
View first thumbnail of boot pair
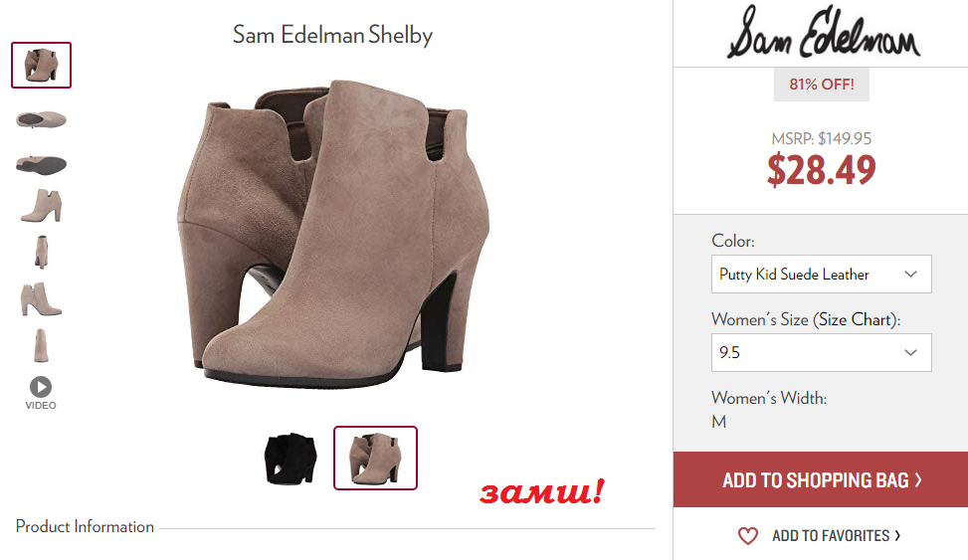(x=42, y=65)
